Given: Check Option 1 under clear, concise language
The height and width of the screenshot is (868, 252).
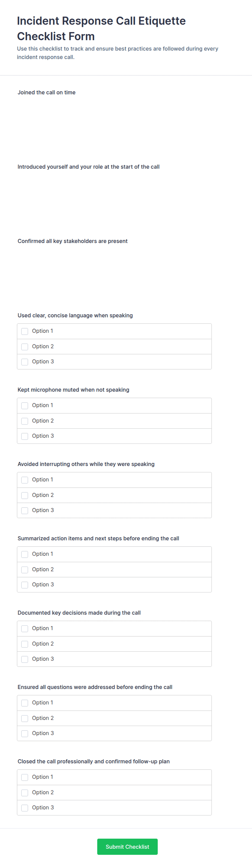Looking at the screenshot, I should coord(25,331).
